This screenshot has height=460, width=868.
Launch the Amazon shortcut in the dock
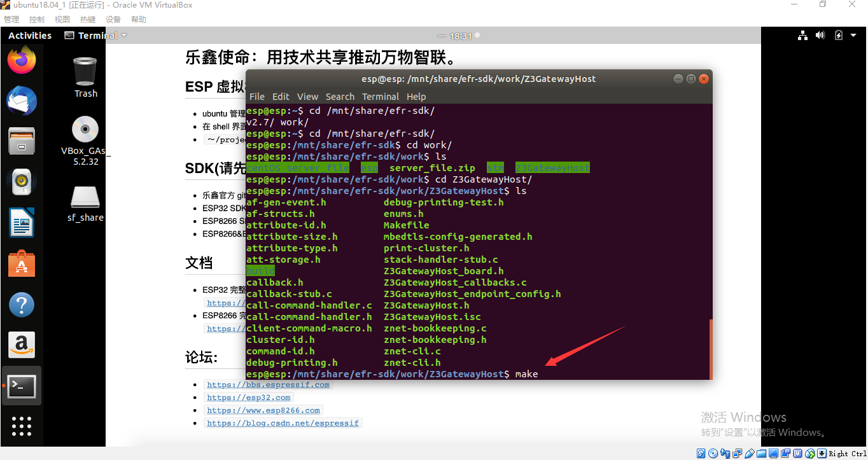(22, 345)
